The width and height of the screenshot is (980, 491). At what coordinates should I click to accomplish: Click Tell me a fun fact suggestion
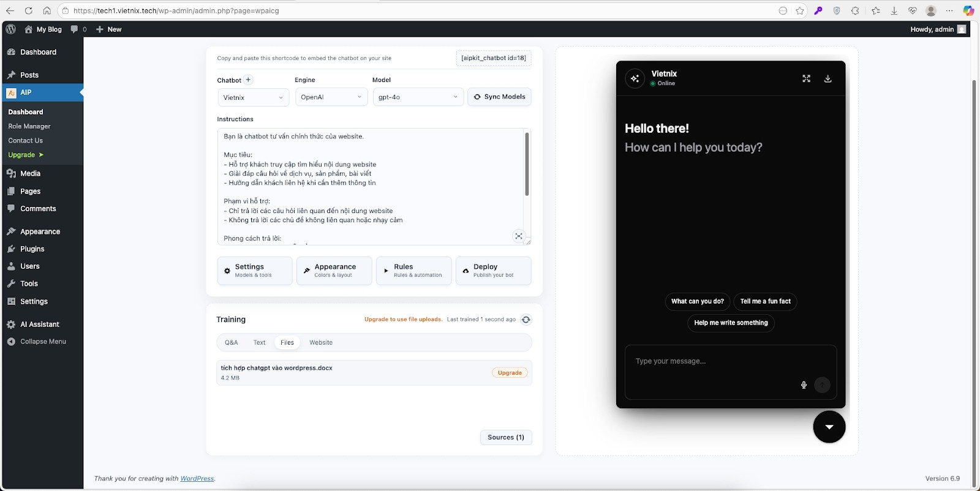click(x=766, y=301)
